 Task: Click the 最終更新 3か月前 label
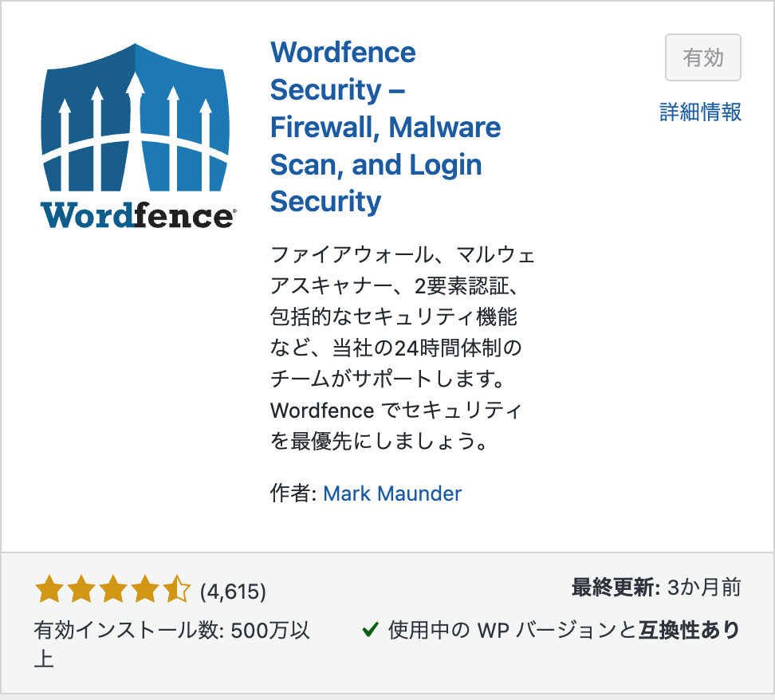656,588
